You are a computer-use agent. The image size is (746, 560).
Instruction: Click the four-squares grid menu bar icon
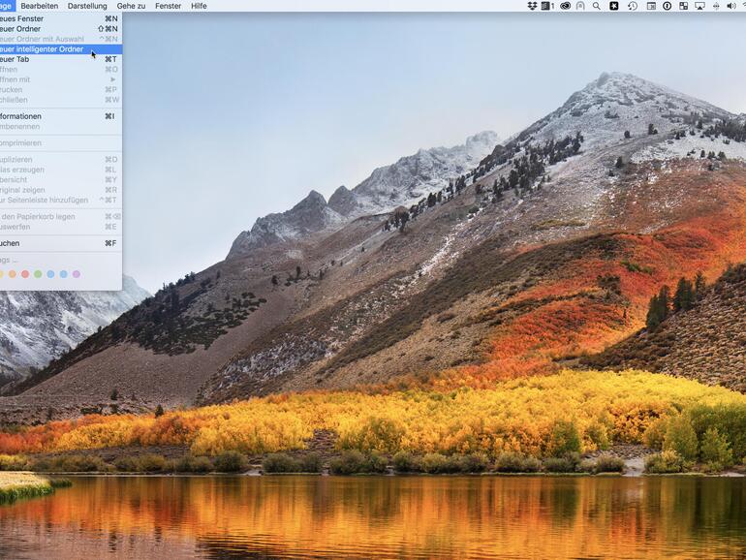tap(683, 6)
